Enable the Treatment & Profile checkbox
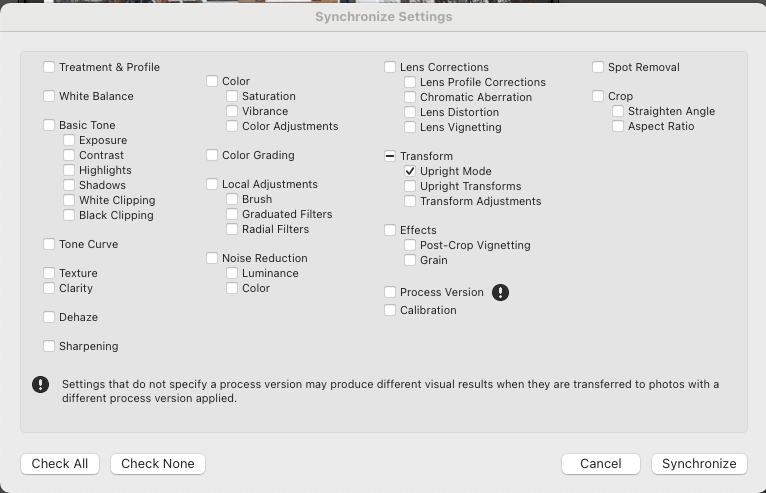This screenshot has width=766, height=493. click(49, 68)
